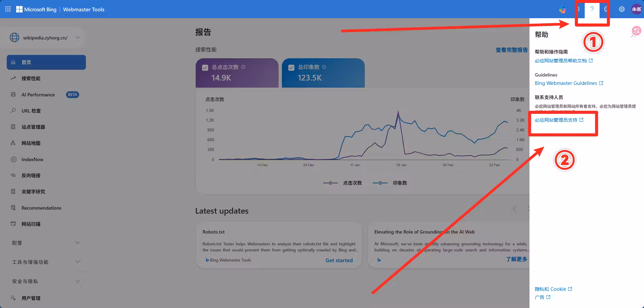The width and height of the screenshot is (644, 308).
Task: Click external icon after Bing Webmaster Guidelines
Action: tap(601, 83)
